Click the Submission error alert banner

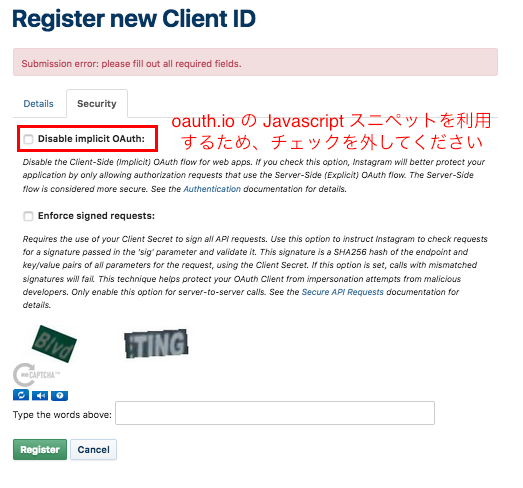(255, 62)
